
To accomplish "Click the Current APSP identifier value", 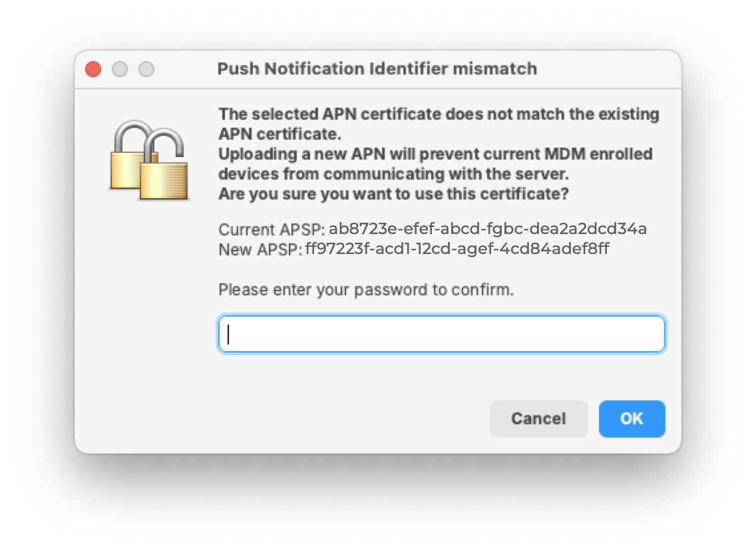I will click(x=488, y=229).
